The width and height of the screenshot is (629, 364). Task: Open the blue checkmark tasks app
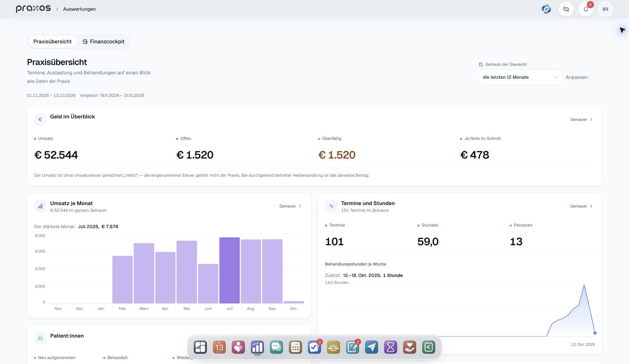(x=314, y=347)
